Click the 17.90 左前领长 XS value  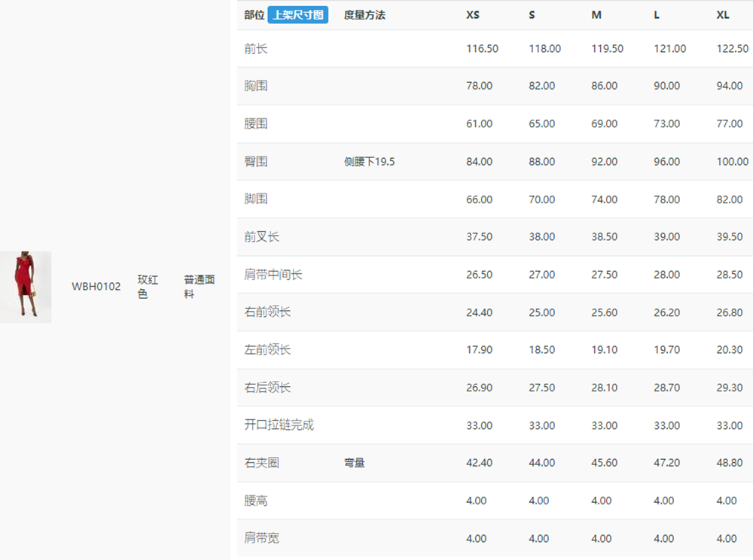click(479, 350)
